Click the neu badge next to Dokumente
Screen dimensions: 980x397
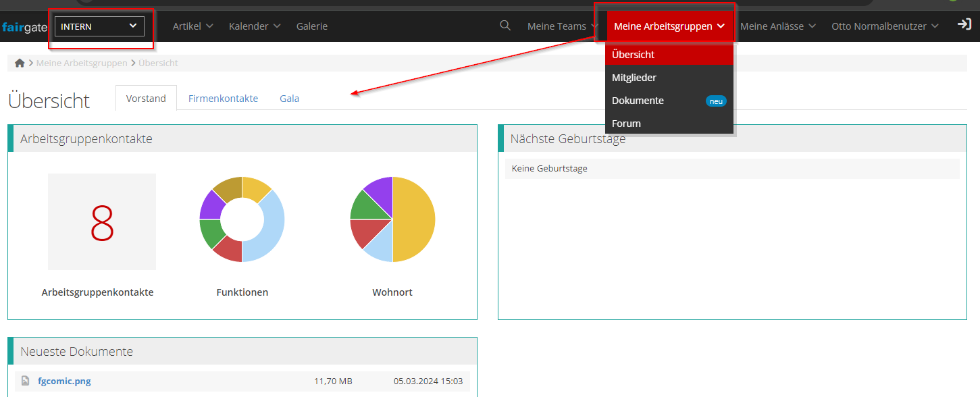(716, 101)
